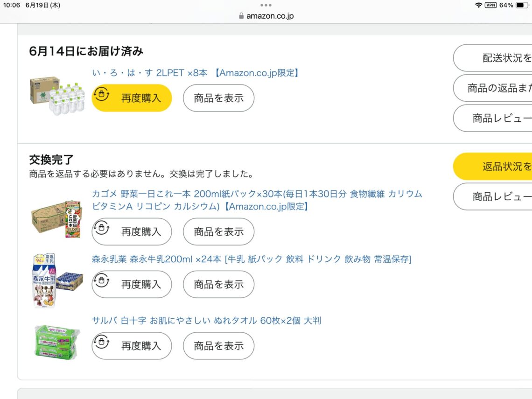Open the 森永乳業 森永牛乳200ml product link
The height and width of the screenshot is (399, 532).
click(x=251, y=259)
